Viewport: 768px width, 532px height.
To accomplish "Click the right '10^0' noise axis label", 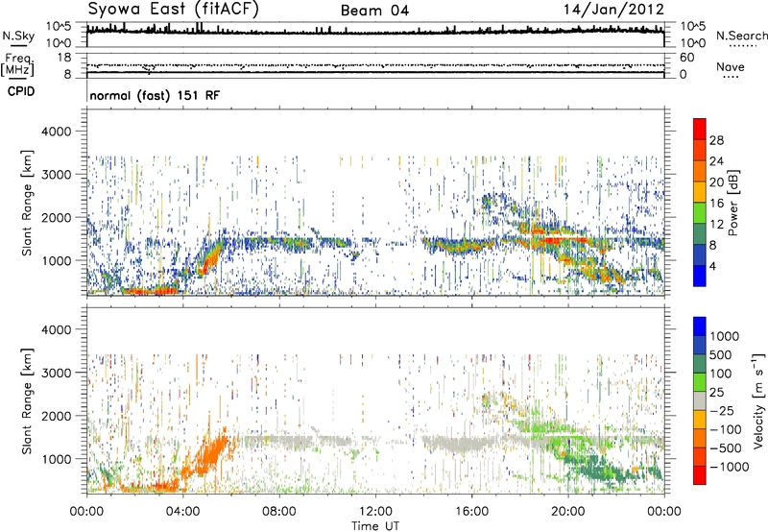I will (x=692, y=43).
